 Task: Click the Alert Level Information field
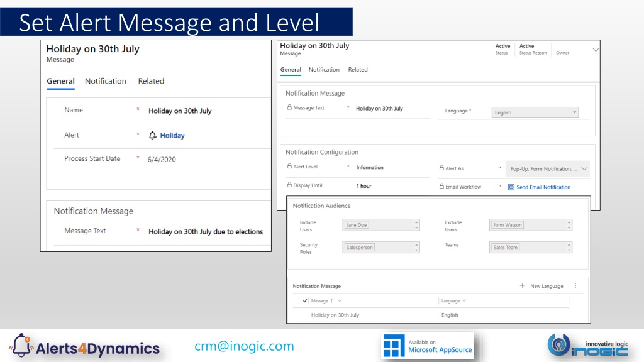[x=370, y=167]
